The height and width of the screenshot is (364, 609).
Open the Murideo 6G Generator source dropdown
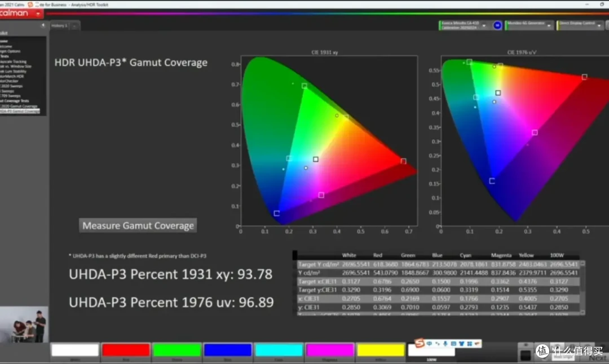(x=549, y=25)
